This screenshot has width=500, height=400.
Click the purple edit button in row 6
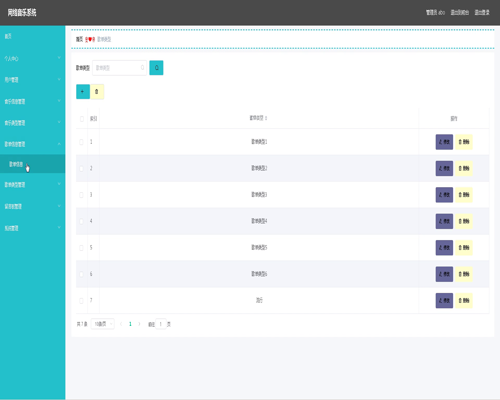(444, 274)
